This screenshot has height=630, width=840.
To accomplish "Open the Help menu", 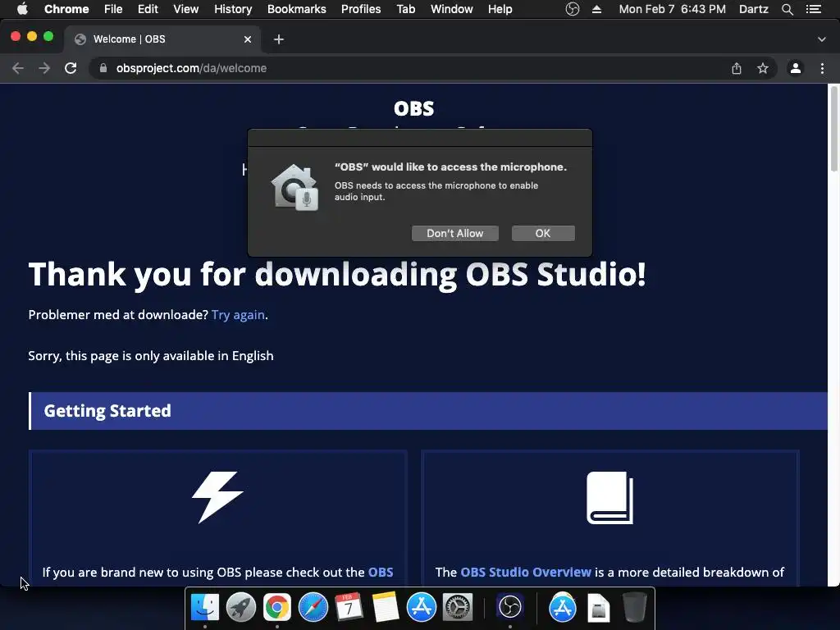I will pyautogui.click(x=500, y=9).
